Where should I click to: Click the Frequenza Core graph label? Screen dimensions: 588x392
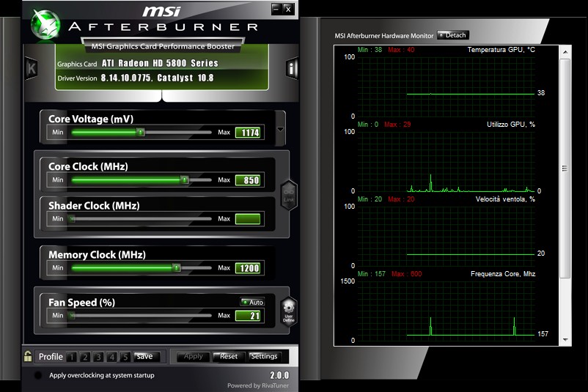(x=503, y=274)
